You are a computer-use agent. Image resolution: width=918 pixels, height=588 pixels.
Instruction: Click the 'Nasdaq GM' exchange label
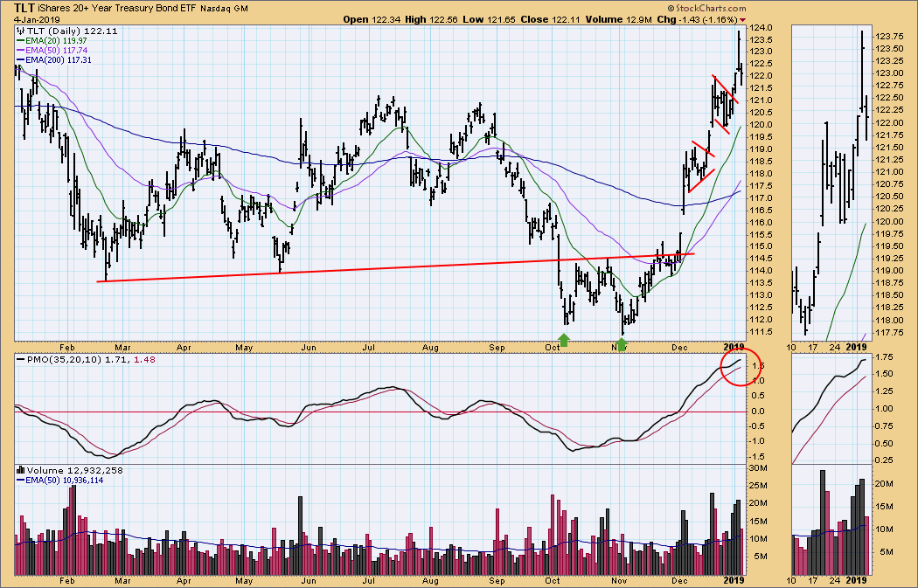tap(224, 9)
